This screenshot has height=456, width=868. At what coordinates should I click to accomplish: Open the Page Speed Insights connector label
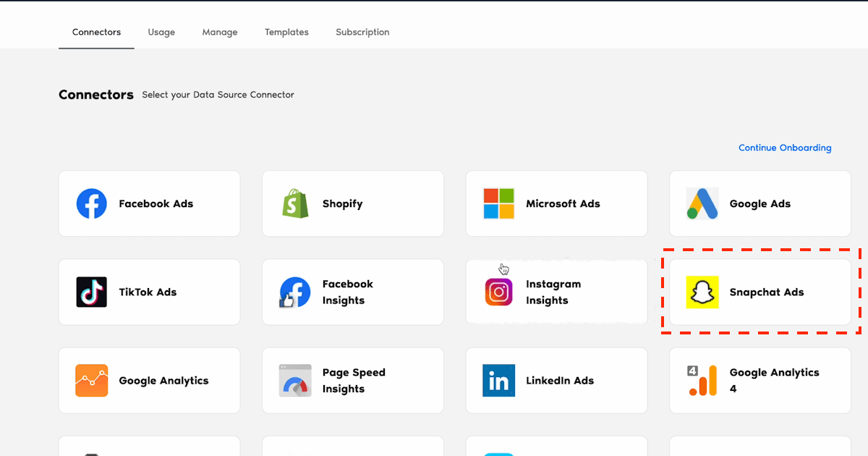[354, 381]
